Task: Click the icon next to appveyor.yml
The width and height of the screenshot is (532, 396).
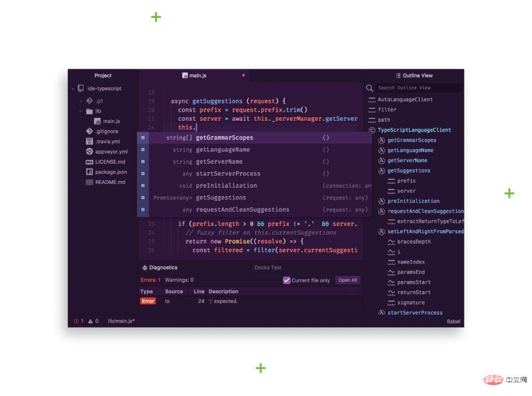Action: (x=89, y=151)
